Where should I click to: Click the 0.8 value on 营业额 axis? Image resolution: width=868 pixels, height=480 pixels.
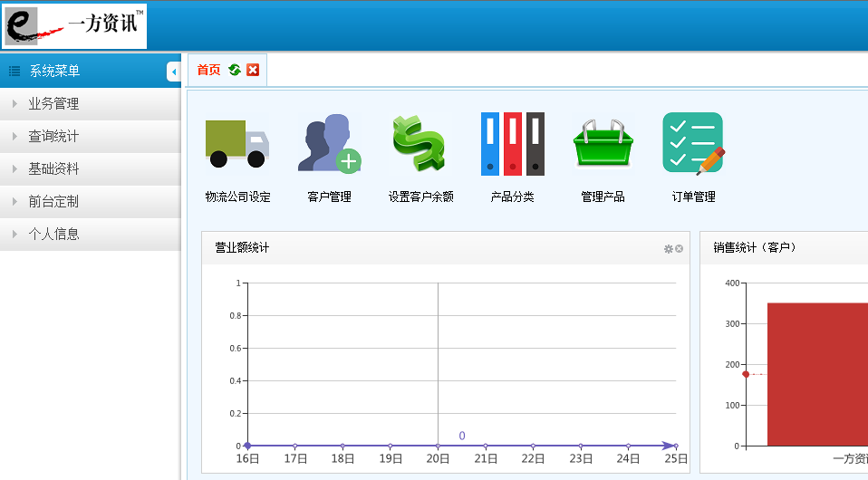click(236, 315)
